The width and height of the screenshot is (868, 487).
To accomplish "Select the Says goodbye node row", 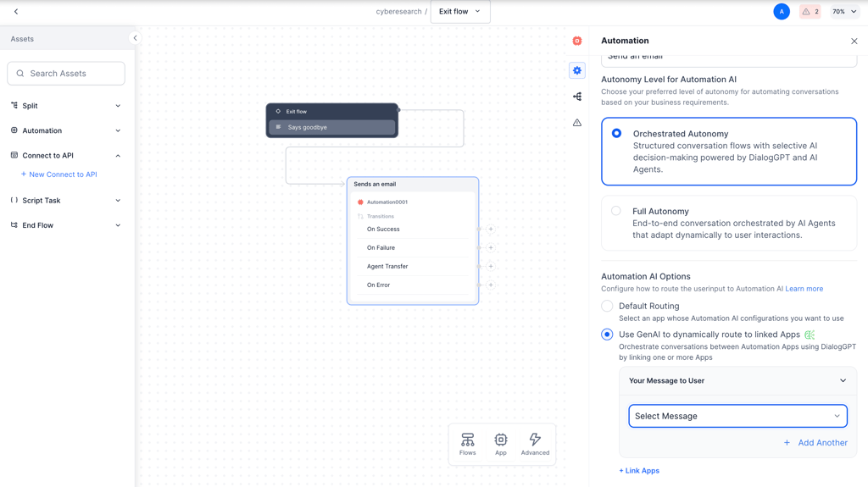I will (332, 127).
